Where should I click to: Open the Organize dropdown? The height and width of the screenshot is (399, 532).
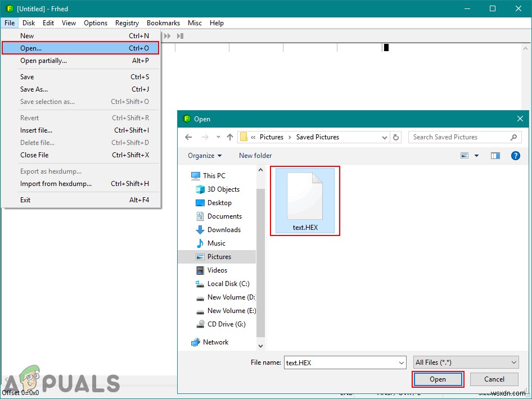pyautogui.click(x=205, y=156)
